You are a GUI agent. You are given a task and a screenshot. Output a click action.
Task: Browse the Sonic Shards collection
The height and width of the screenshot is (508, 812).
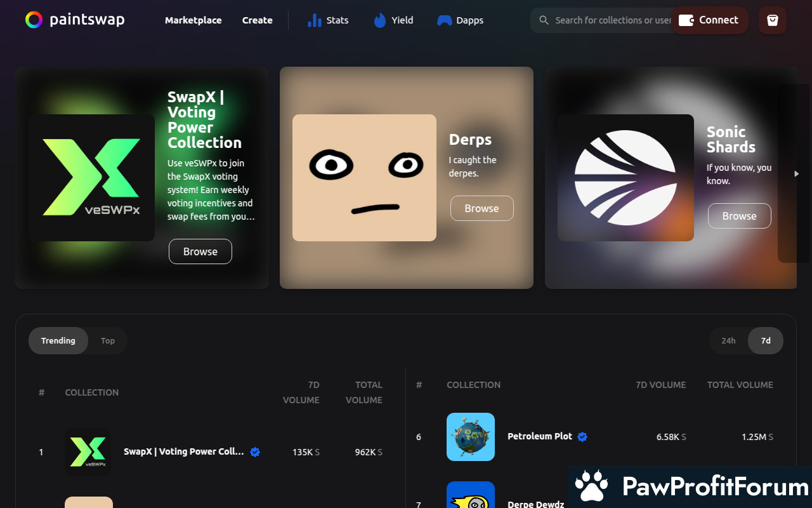click(x=740, y=216)
